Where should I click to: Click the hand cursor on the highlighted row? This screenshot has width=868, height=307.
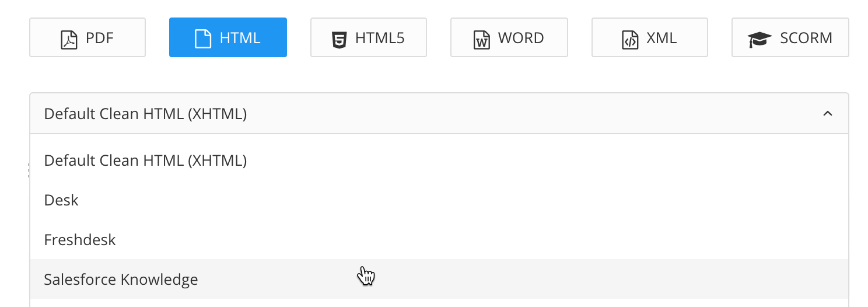tap(366, 275)
